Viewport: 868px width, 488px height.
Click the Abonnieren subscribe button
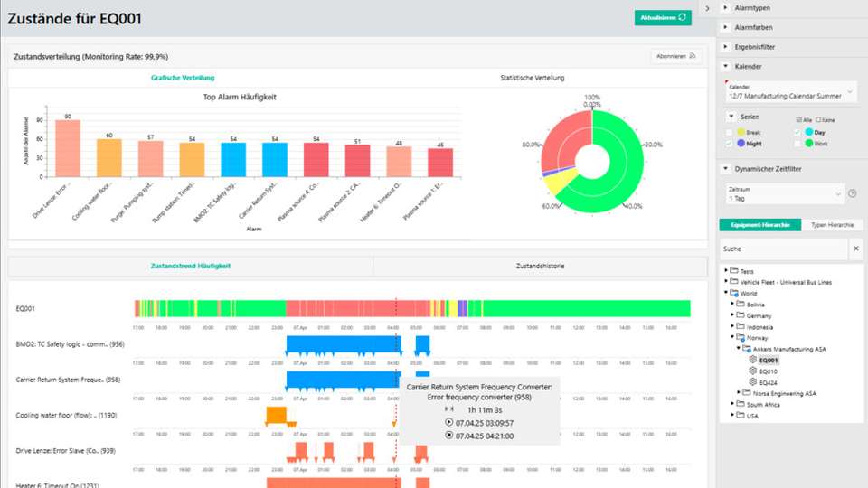pyautogui.click(x=675, y=56)
